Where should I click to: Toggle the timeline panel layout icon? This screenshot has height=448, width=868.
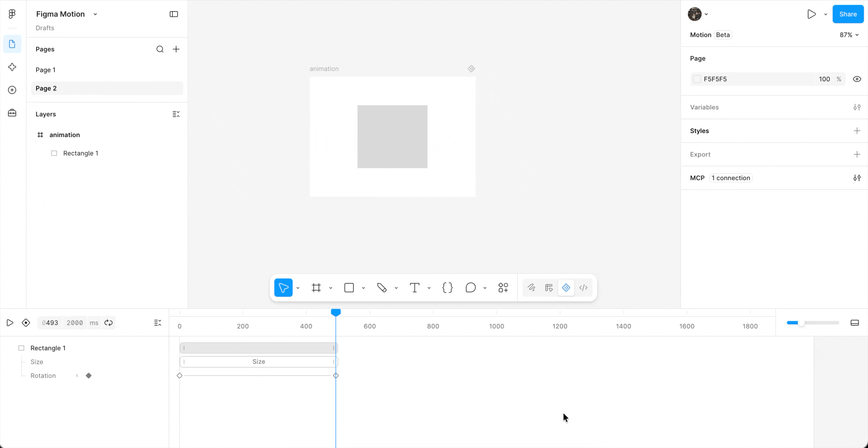pyautogui.click(x=855, y=323)
